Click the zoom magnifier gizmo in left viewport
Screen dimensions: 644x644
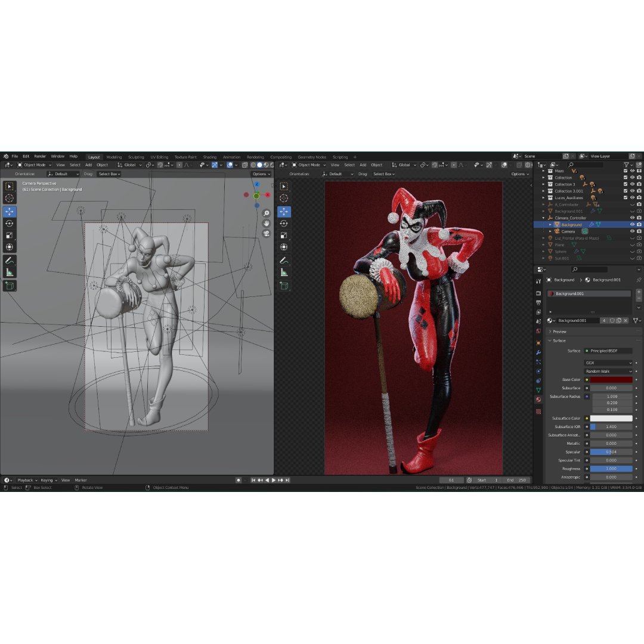[267, 213]
